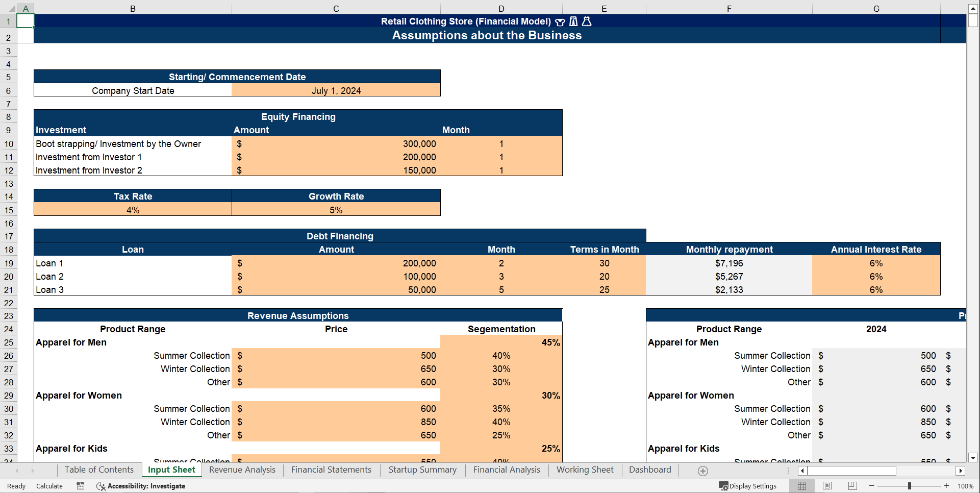Zoom out with the minus button
The image size is (980, 493).
871,486
